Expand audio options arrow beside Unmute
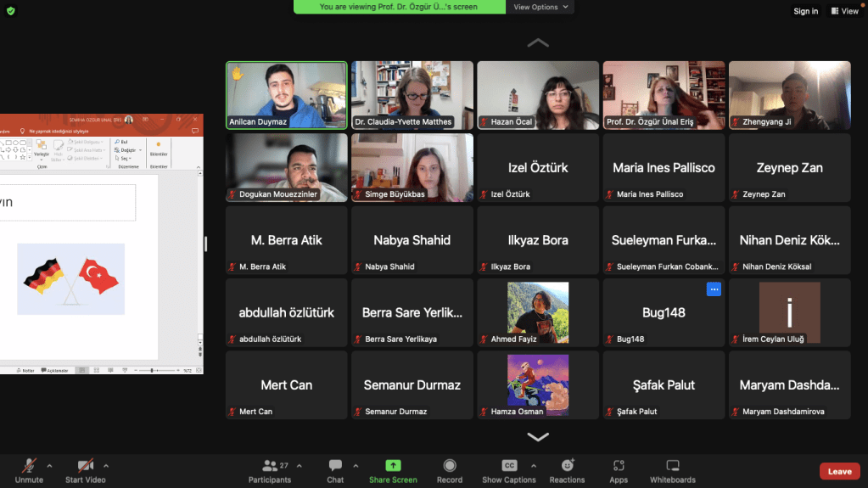The image size is (868, 488). point(49,465)
